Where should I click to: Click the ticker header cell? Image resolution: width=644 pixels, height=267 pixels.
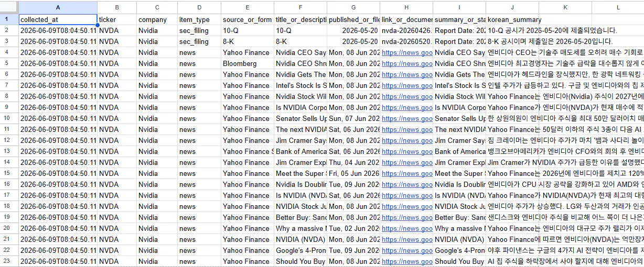(x=117, y=20)
